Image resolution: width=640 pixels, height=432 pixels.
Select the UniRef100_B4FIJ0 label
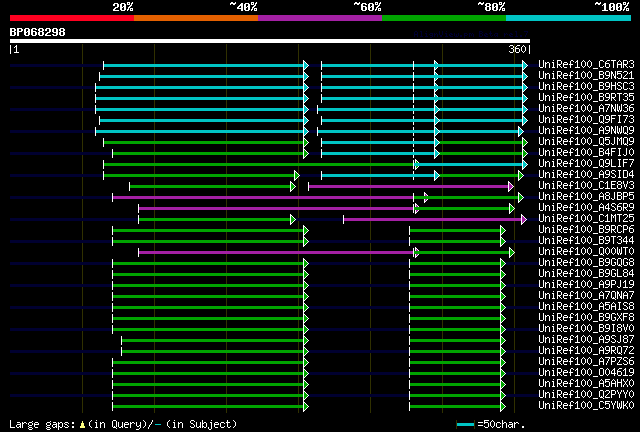coord(586,153)
